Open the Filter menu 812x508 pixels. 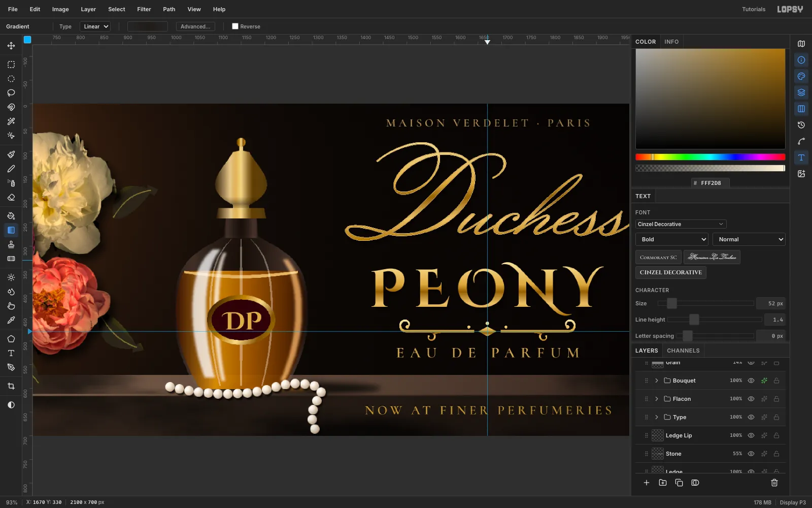144,9
